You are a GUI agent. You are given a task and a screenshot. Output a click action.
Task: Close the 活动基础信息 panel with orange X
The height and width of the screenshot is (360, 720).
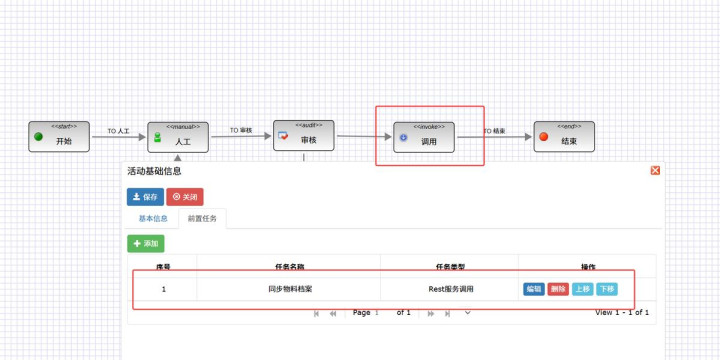(x=655, y=170)
